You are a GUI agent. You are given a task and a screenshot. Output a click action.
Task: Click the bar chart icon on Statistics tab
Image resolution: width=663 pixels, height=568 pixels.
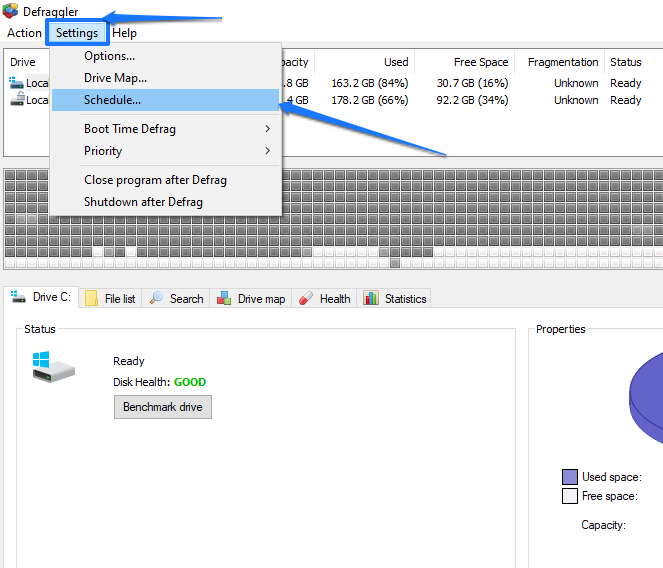point(371,298)
